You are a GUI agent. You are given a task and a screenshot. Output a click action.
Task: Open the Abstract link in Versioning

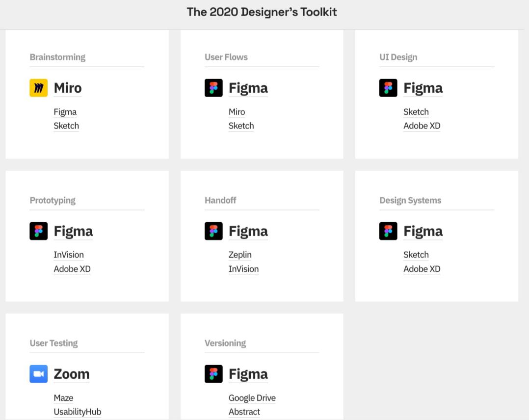click(244, 412)
